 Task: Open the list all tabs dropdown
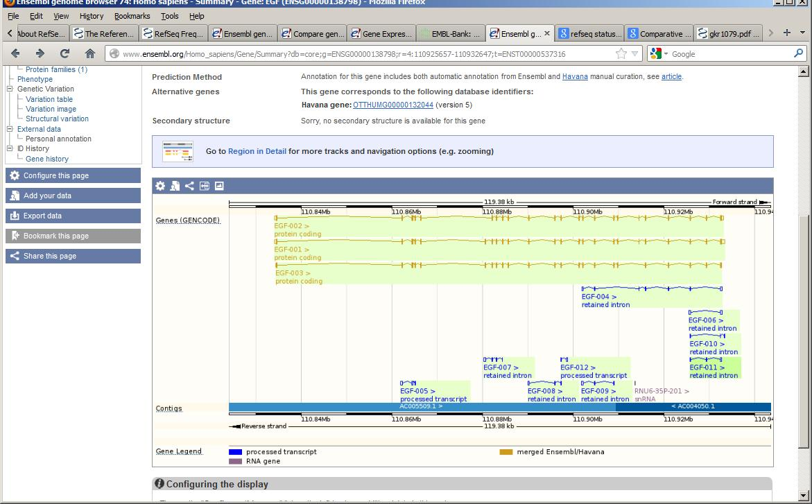click(x=803, y=33)
